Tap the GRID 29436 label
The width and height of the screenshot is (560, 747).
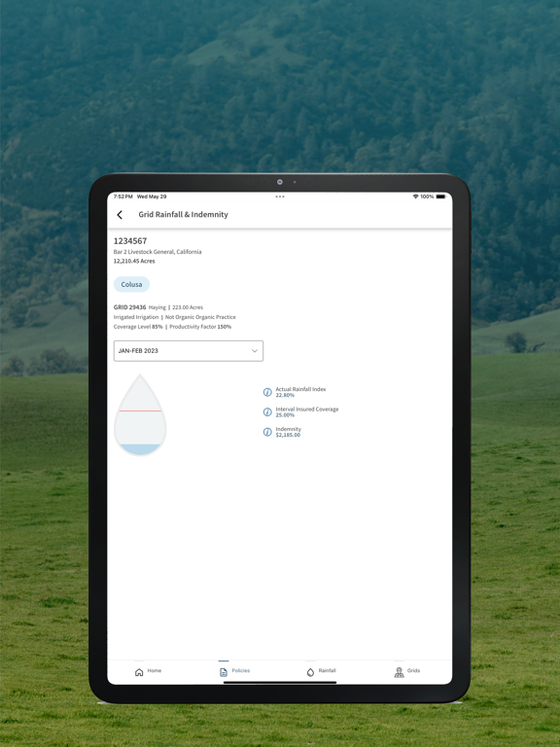coord(129,307)
